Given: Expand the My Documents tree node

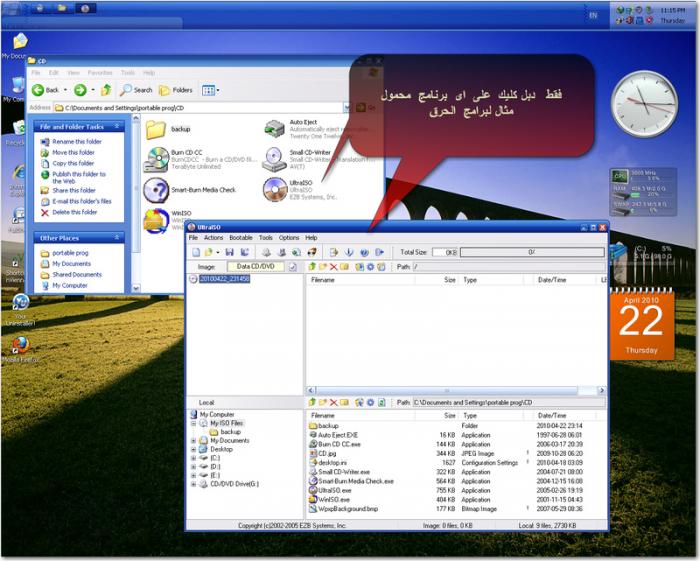Looking at the screenshot, I should coord(193,441).
